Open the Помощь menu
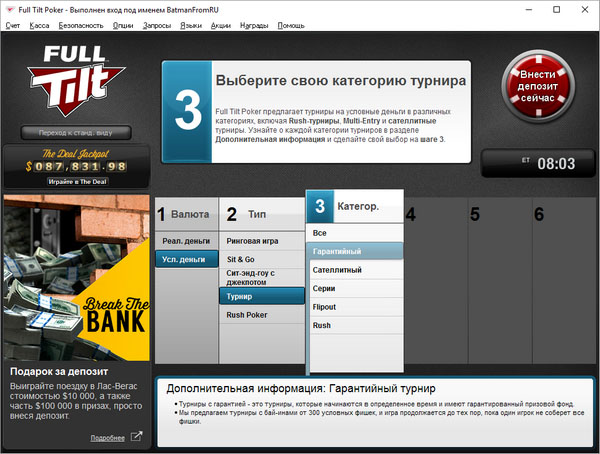The height and width of the screenshot is (454, 600). [x=291, y=25]
